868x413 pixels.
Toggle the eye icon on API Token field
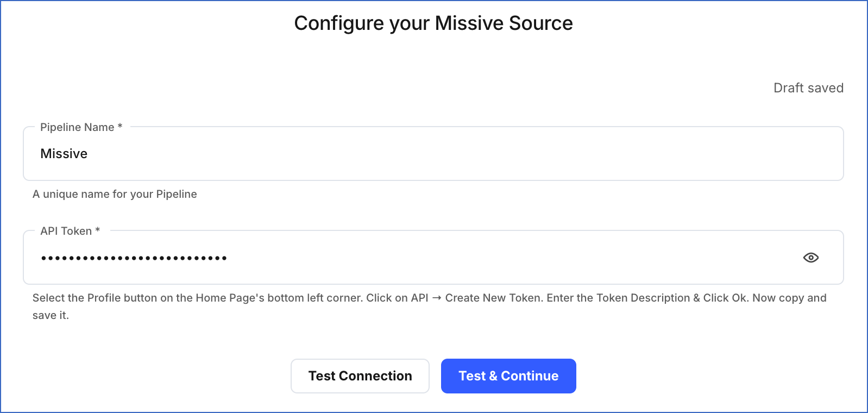tap(811, 258)
